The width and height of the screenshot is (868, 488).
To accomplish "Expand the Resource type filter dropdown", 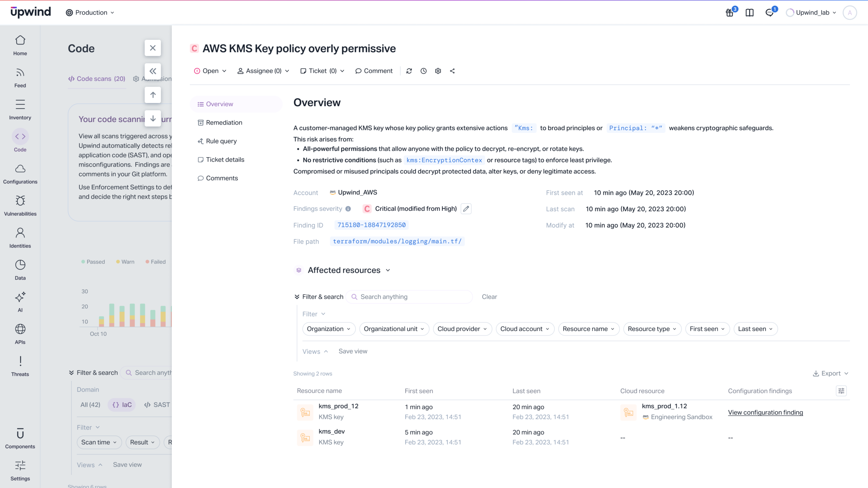I will click(x=652, y=329).
